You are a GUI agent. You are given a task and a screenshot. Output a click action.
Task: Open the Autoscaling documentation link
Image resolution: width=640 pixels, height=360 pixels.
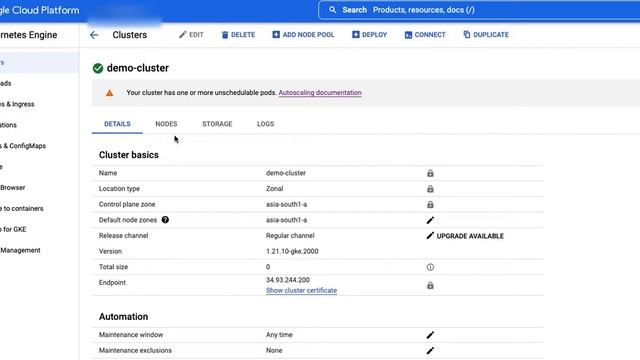pyautogui.click(x=320, y=93)
